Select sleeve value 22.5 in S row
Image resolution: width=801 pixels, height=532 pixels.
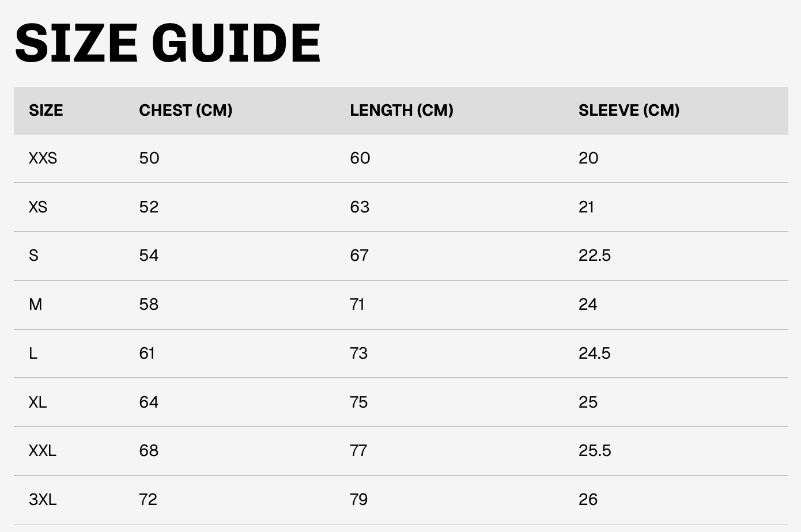pyautogui.click(x=595, y=256)
